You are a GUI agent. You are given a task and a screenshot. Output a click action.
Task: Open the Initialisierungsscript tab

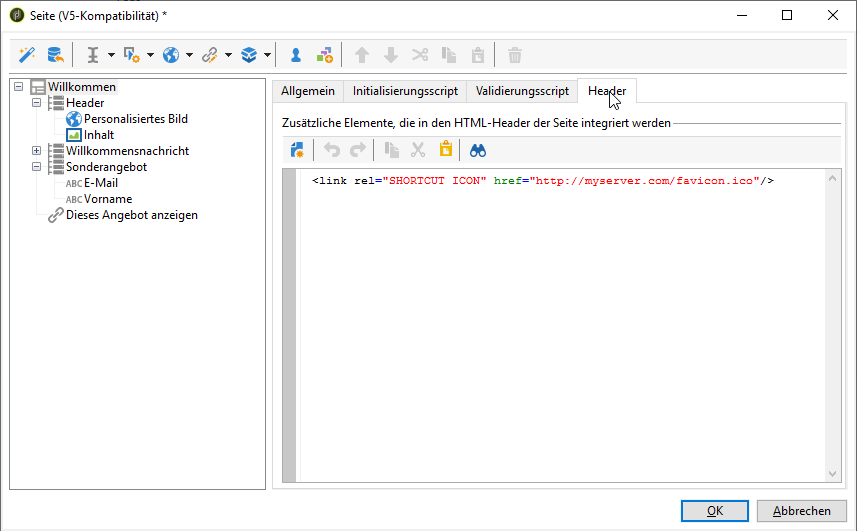coord(405,91)
